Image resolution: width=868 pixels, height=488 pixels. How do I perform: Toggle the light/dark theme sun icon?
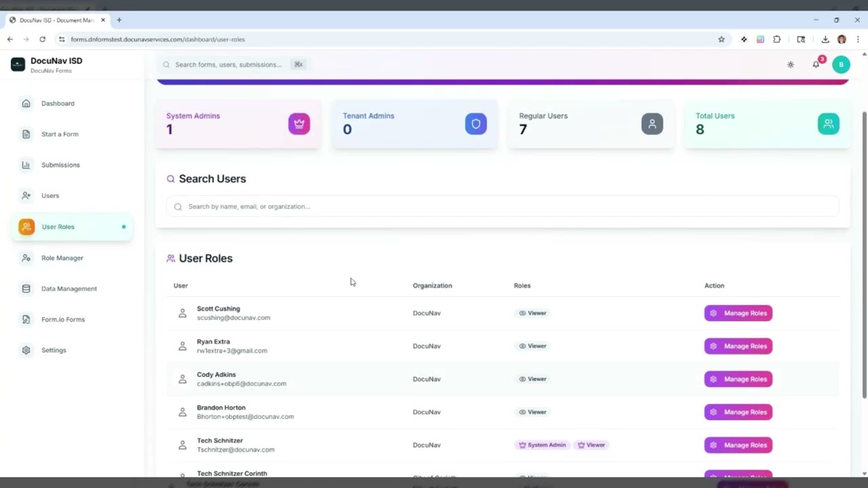click(791, 64)
